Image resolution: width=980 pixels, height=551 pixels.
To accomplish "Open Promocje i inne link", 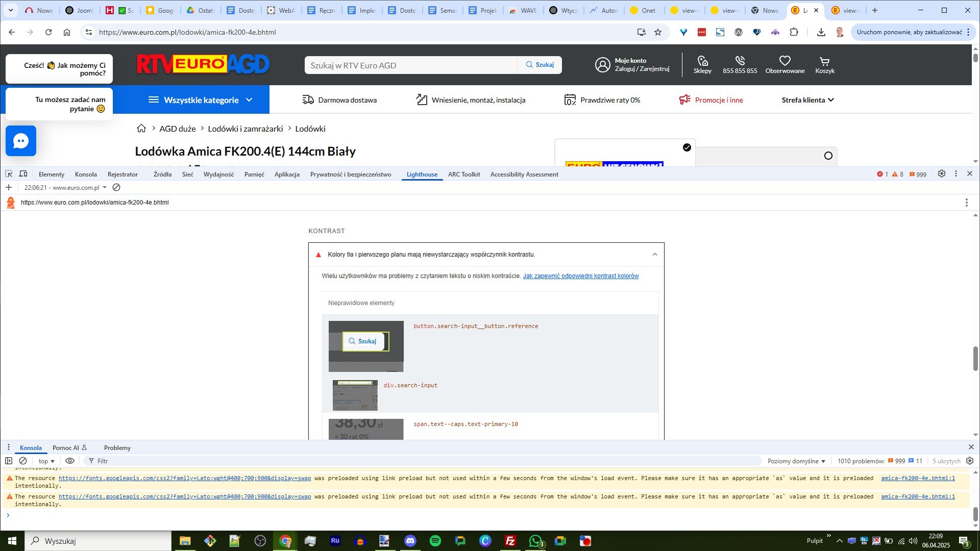I will [711, 100].
